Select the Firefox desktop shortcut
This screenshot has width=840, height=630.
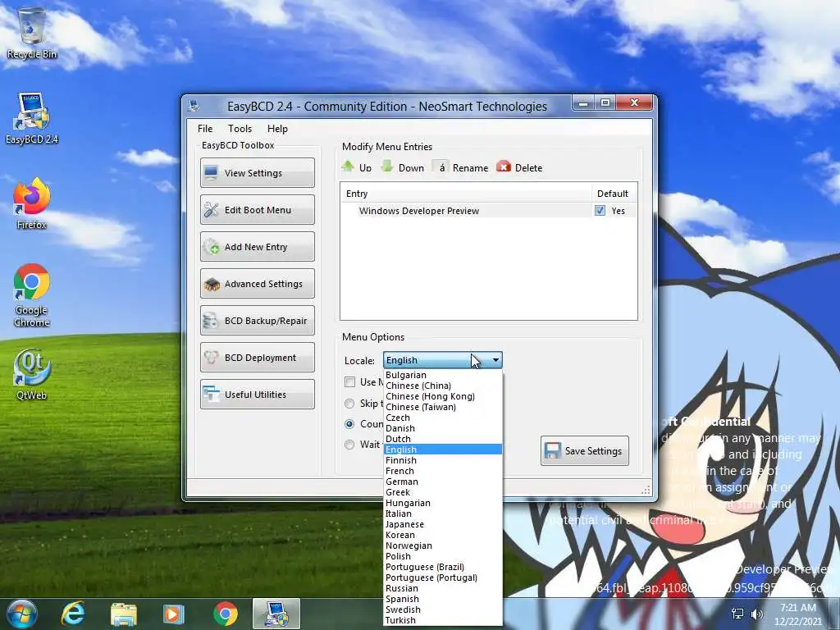click(x=32, y=204)
